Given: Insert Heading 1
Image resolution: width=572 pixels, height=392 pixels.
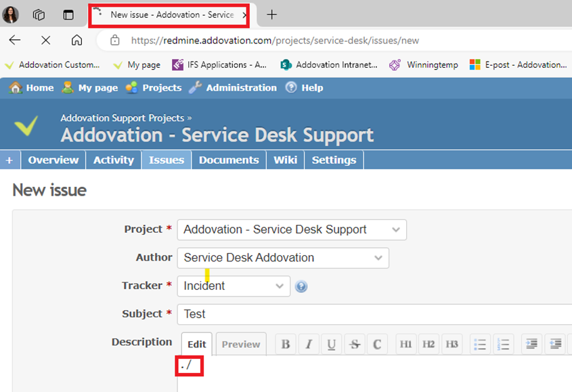Looking at the screenshot, I should coord(405,344).
